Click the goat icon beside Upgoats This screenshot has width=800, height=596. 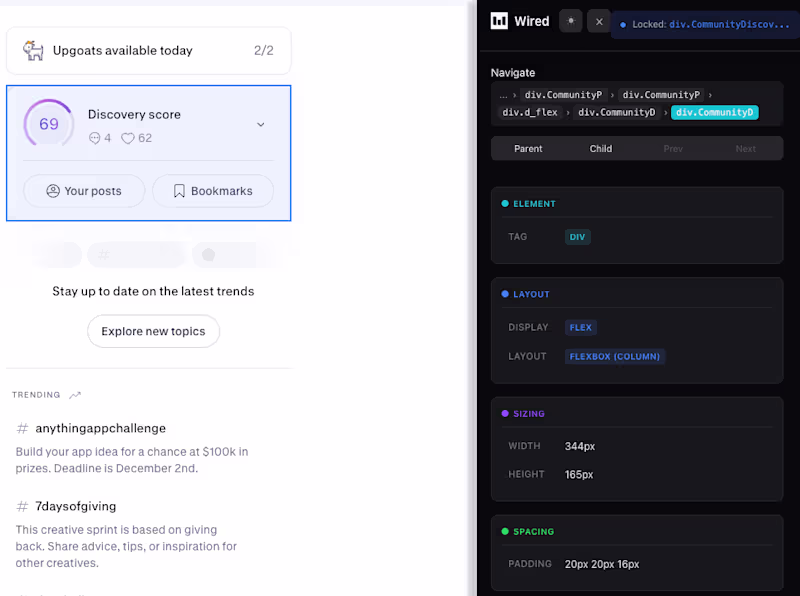tap(33, 51)
